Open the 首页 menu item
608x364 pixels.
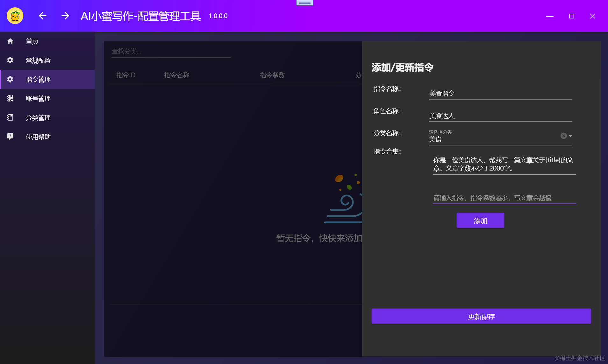(47, 41)
